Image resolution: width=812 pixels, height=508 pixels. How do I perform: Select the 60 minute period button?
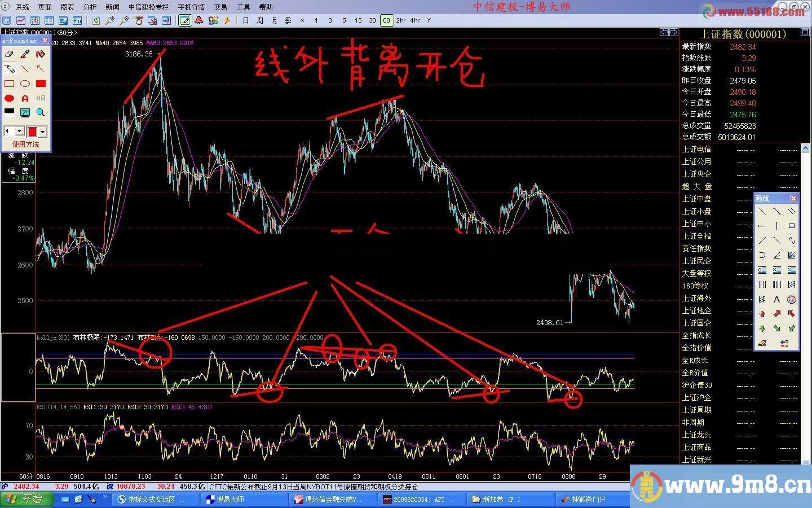point(386,20)
